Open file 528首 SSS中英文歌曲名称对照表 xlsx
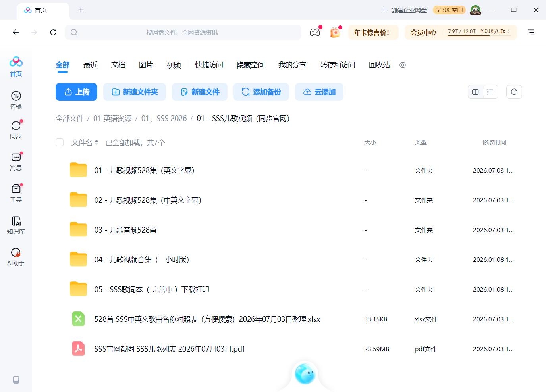 [207, 319]
